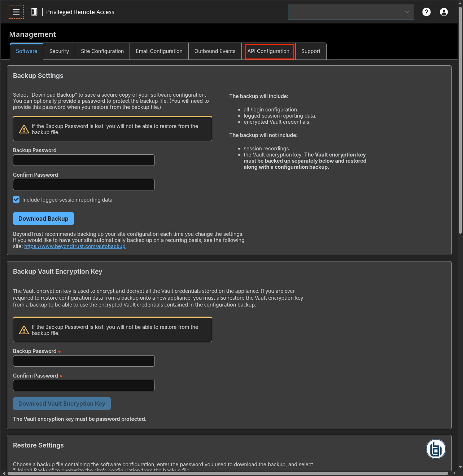463x476 pixels.
Task: Expand the top header dropdown box
Action: point(351,12)
